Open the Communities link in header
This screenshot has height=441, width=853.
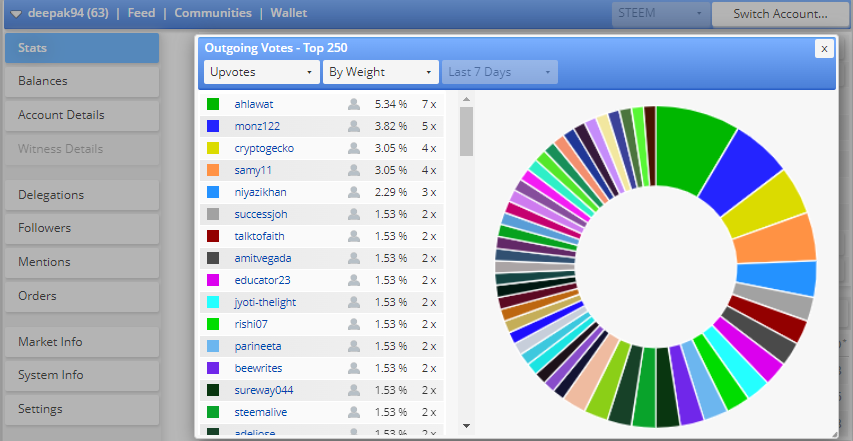point(213,13)
